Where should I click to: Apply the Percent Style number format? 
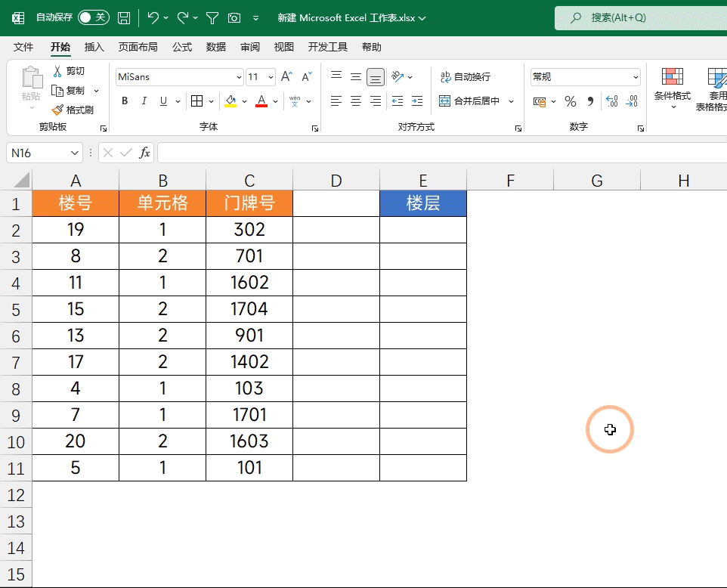(571, 101)
